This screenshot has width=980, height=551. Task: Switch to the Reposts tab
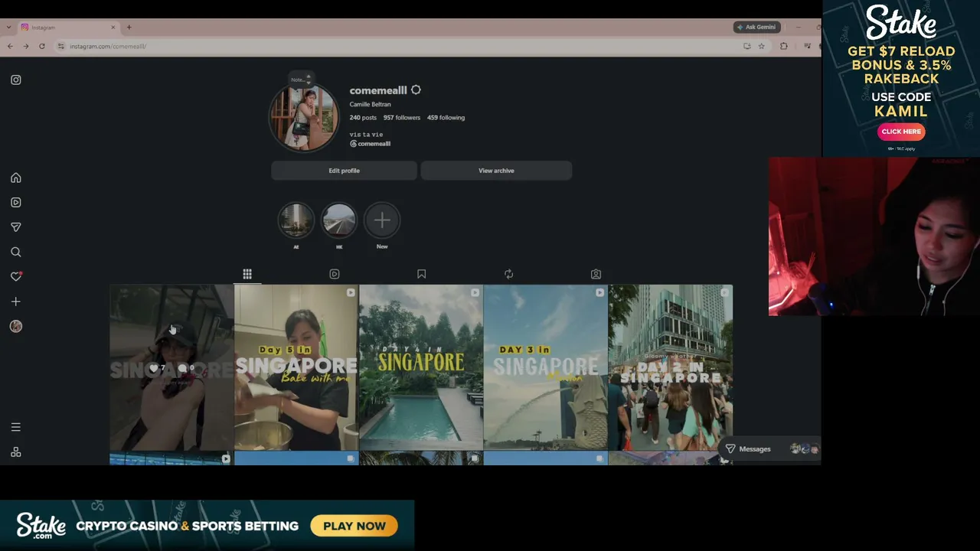coord(508,274)
